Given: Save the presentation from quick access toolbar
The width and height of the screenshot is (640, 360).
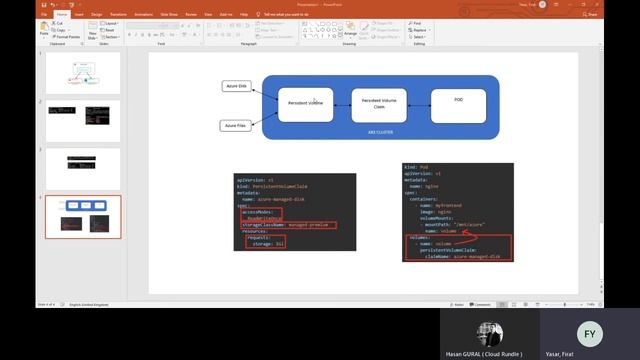Looking at the screenshot, I should (44, 5).
